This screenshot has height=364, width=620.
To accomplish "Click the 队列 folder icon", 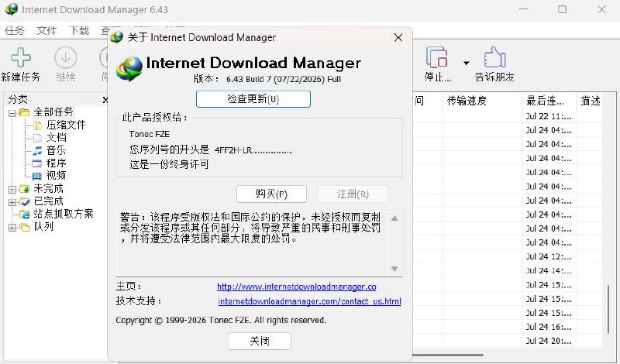I will [25, 227].
